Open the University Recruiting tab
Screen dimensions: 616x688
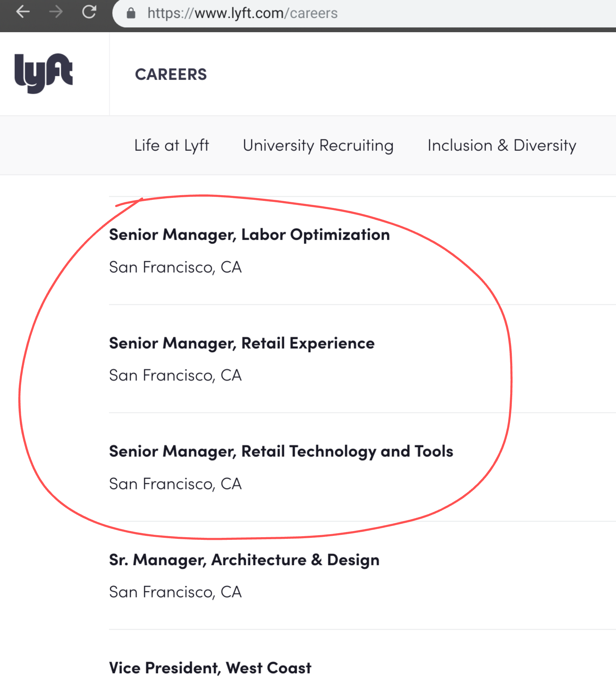(318, 145)
